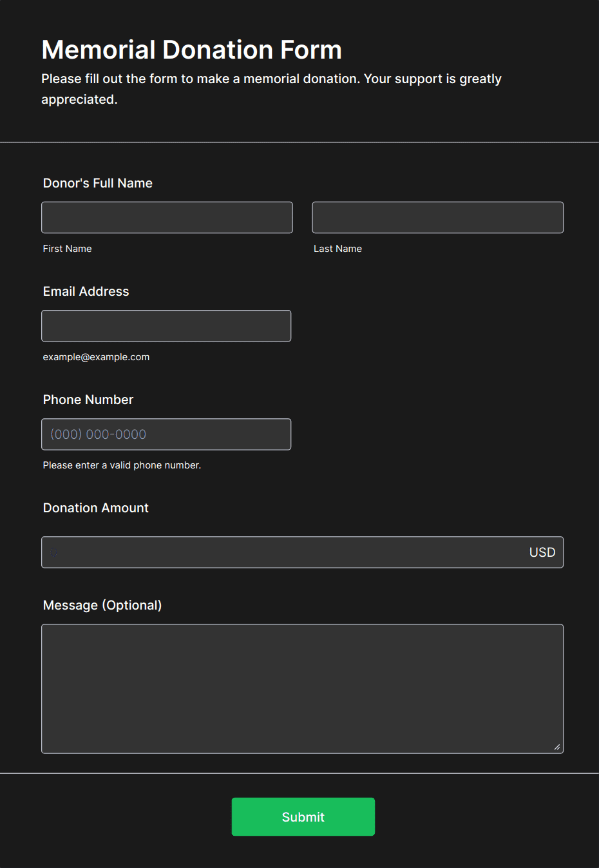Viewport: 599px width, 868px height.
Task: Click the "Donor's Full Name" label
Action: point(98,183)
